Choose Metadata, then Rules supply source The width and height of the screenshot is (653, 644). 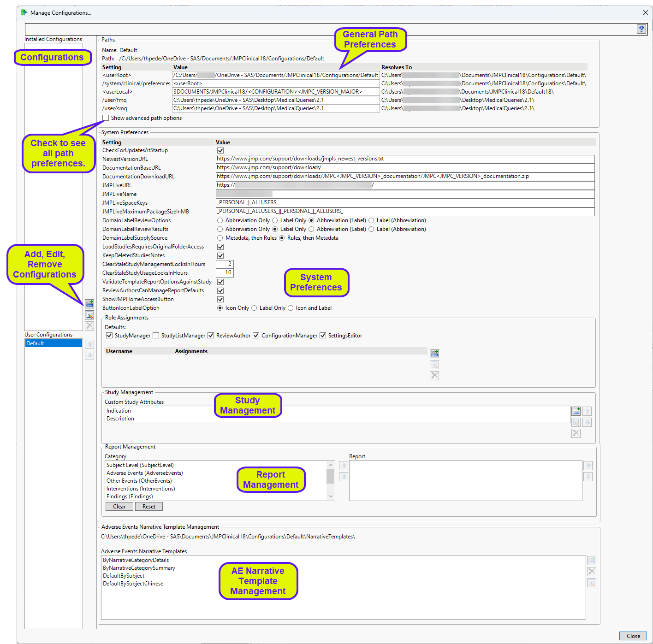point(220,238)
